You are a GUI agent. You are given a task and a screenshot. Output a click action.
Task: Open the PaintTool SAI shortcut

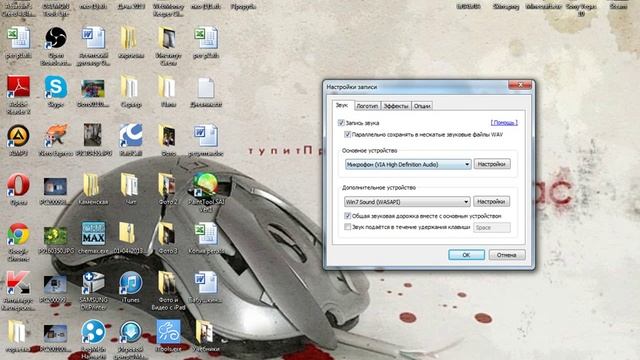pos(206,185)
